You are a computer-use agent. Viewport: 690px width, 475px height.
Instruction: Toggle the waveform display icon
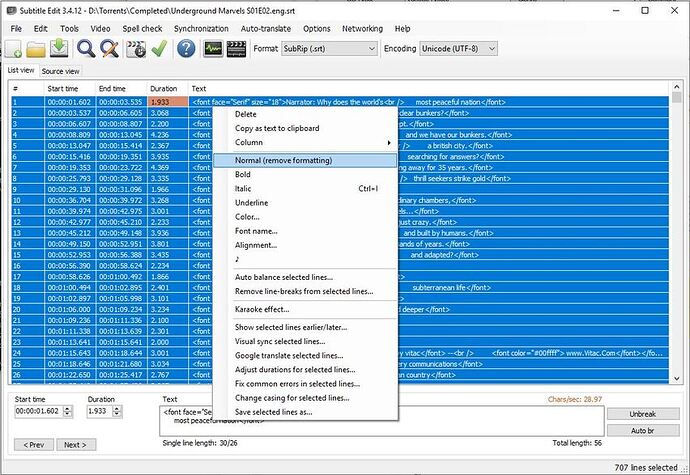213,48
